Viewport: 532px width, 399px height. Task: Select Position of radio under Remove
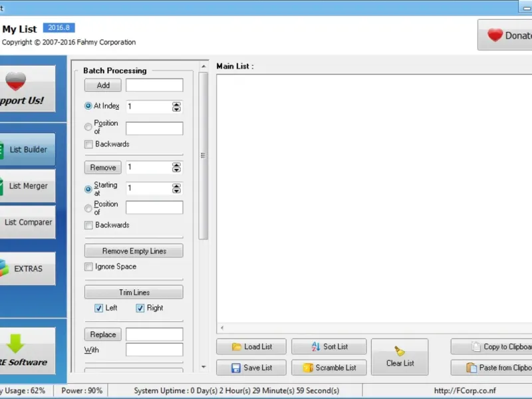coord(88,208)
